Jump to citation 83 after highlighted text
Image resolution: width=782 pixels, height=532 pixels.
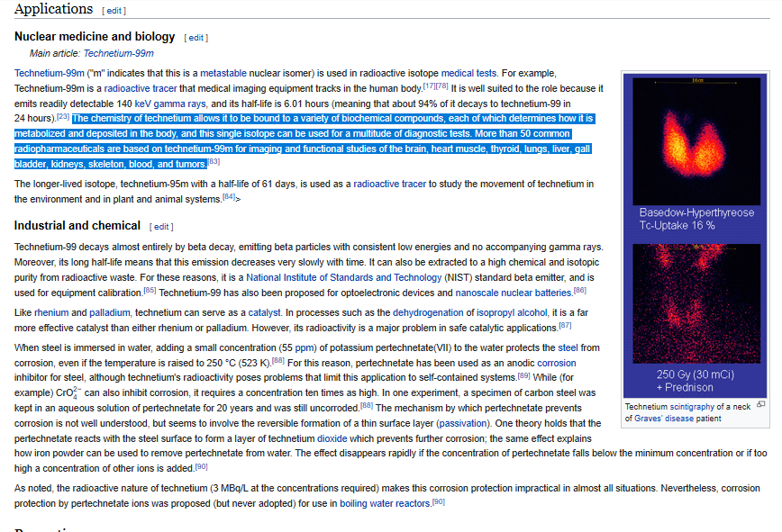point(214,161)
